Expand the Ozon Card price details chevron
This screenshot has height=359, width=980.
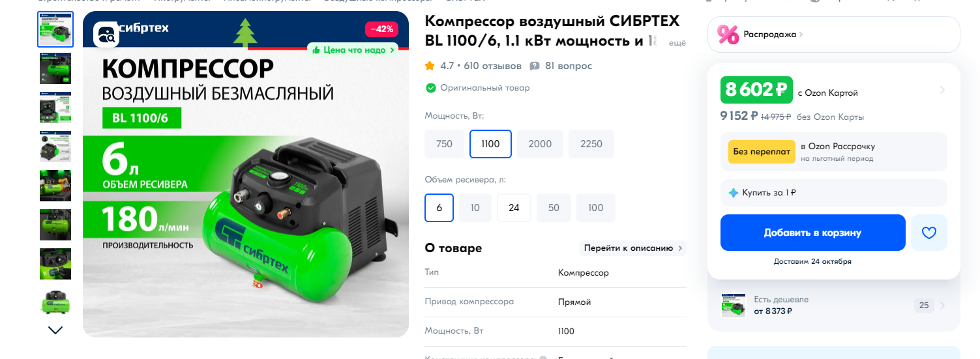click(942, 90)
